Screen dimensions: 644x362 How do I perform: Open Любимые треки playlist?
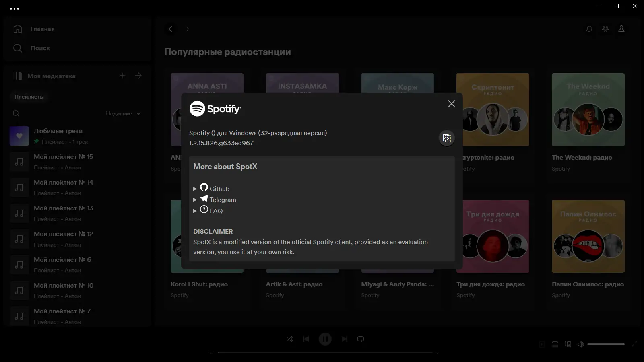tap(77, 136)
